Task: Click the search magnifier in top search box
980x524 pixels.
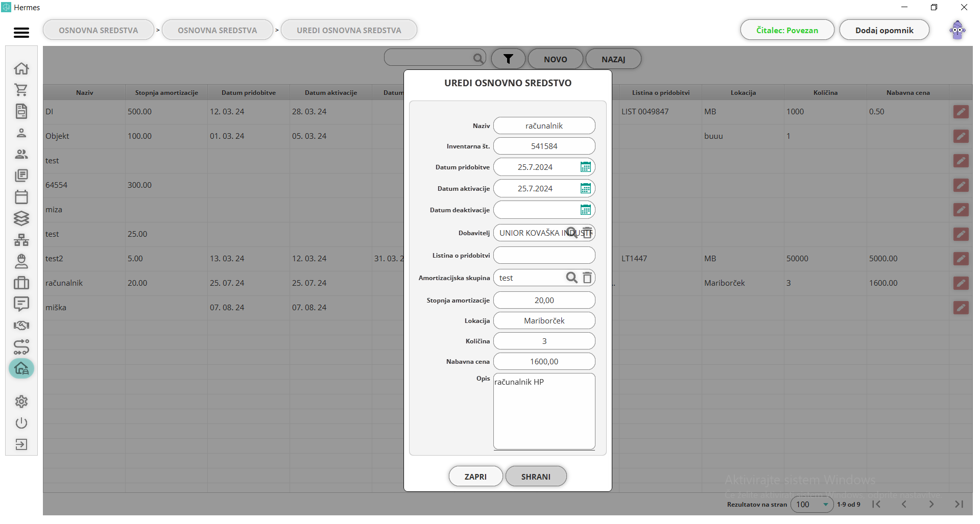Action: (x=478, y=58)
